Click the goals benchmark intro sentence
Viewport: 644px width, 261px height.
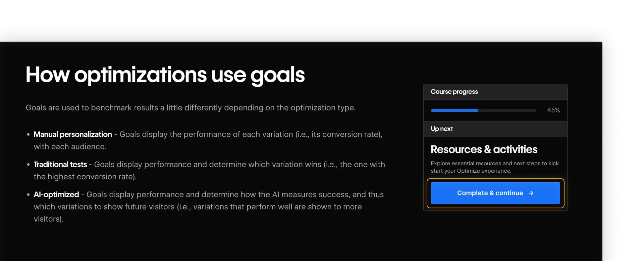(x=191, y=107)
